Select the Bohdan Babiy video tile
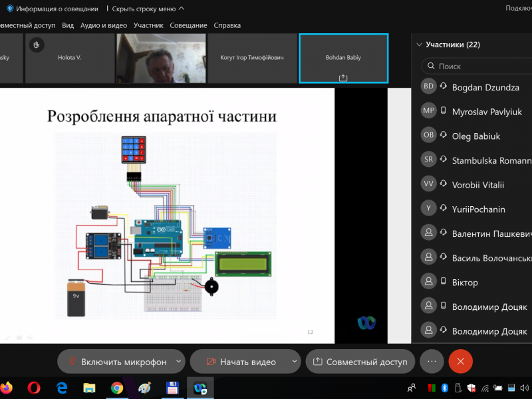 (x=343, y=59)
